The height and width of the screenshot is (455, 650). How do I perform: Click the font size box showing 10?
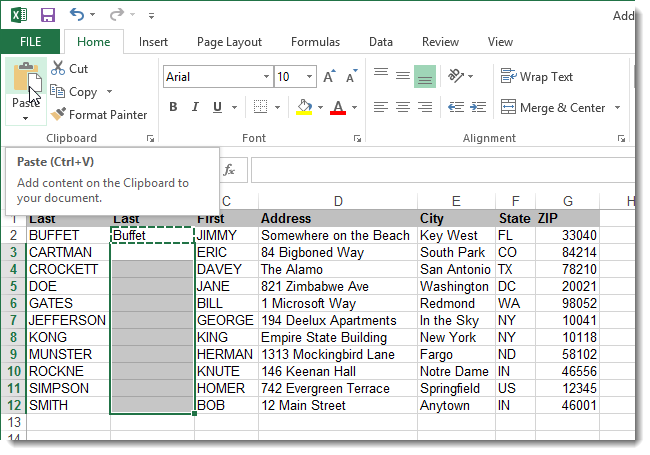(x=289, y=77)
